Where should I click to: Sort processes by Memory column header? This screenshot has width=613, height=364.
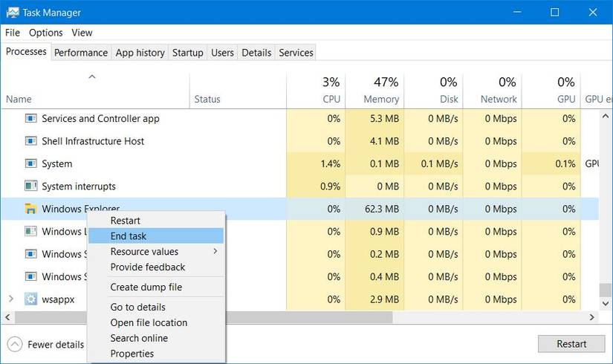[x=381, y=99]
